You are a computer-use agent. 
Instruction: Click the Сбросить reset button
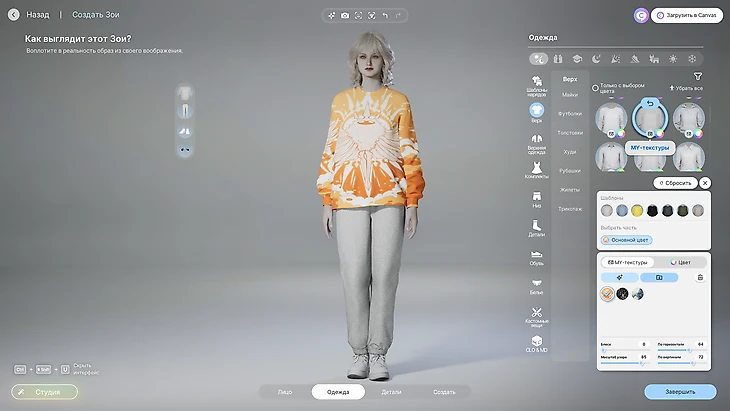pyautogui.click(x=675, y=183)
